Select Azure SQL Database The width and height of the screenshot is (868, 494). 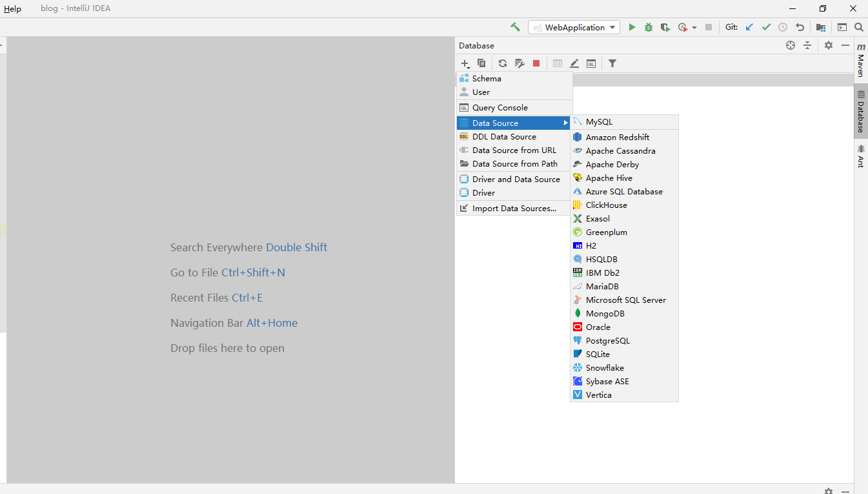click(x=624, y=191)
